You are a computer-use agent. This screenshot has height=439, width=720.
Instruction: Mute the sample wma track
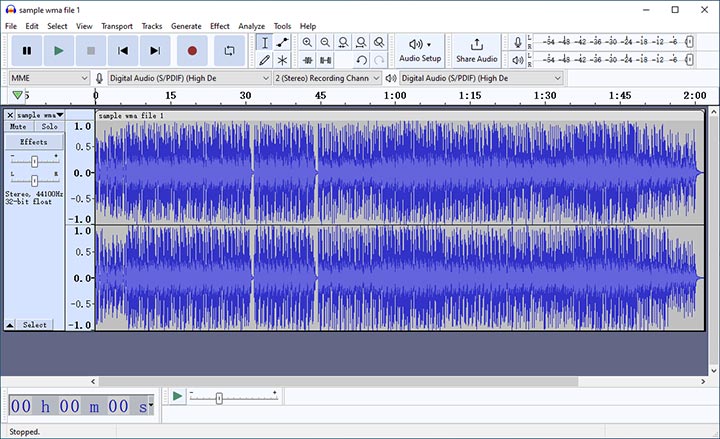coord(18,127)
